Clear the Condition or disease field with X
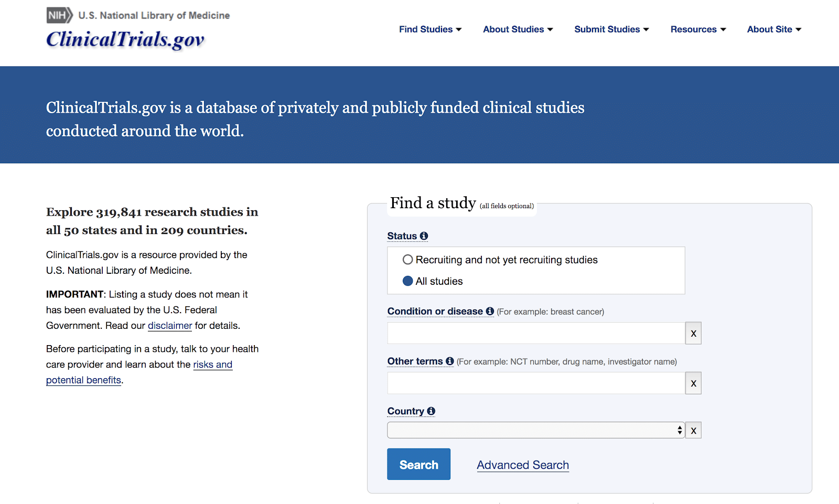Viewport: 839px width, 504px height. (x=693, y=333)
